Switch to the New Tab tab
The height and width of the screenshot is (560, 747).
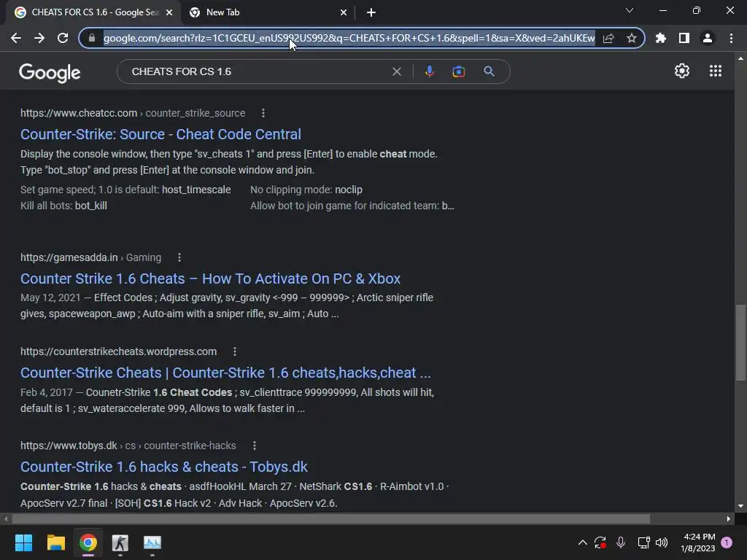(x=268, y=12)
